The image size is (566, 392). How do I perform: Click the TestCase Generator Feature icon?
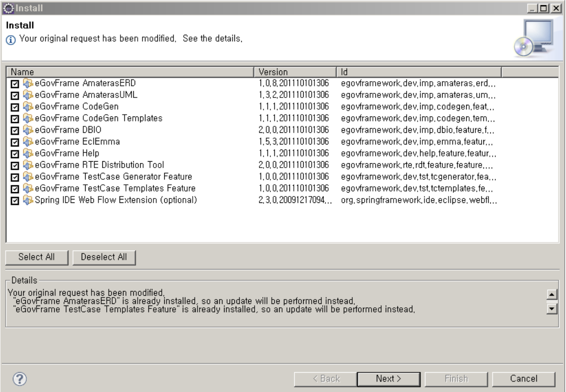pyautogui.click(x=28, y=177)
